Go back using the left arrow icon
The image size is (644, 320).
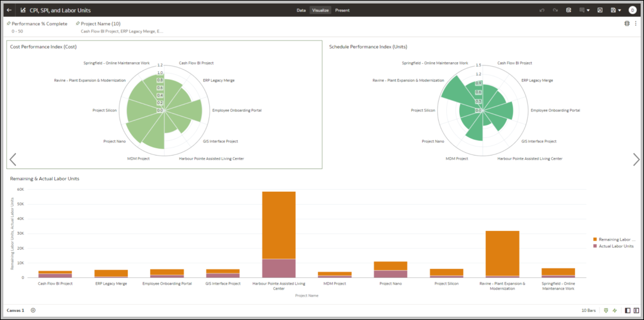click(9, 10)
